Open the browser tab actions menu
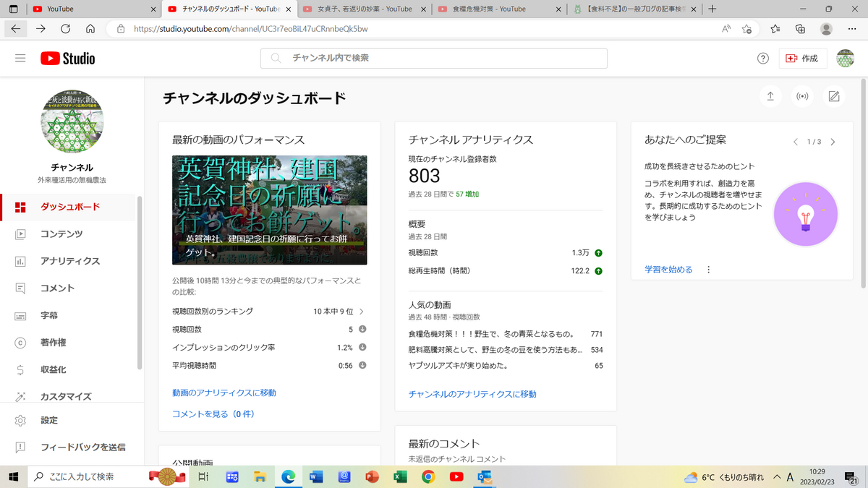The height and width of the screenshot is (488, 868). pos(13,9)
